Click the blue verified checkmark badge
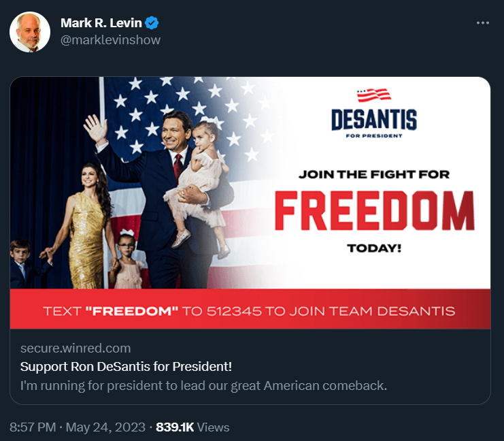Screen dimensions: 504x441 pos(152,23)
